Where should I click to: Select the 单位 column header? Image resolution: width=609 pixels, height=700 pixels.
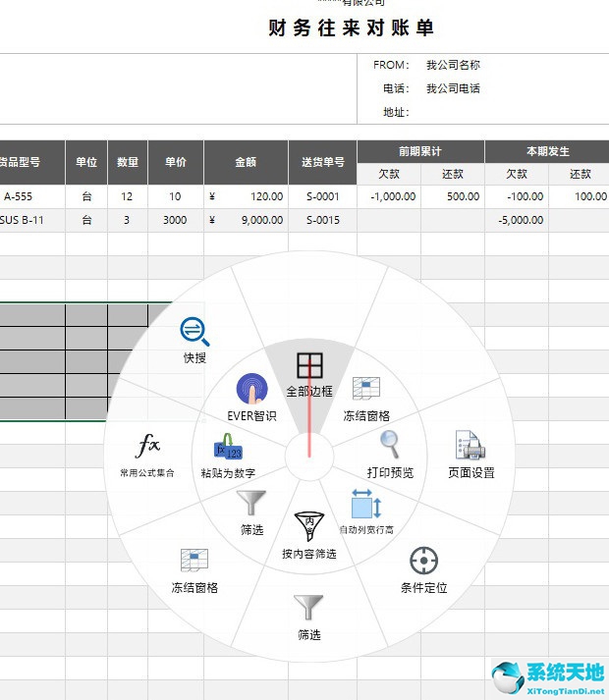click(86, 162)
